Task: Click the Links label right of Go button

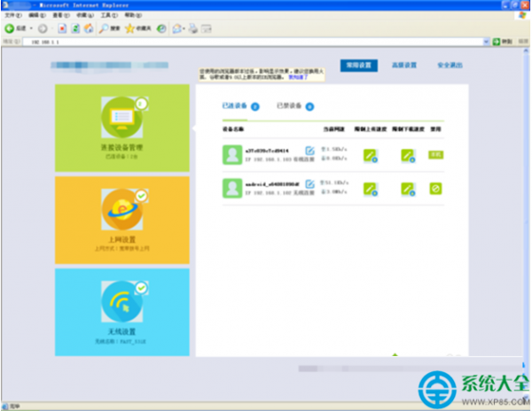Action: (x=523, y=42)
